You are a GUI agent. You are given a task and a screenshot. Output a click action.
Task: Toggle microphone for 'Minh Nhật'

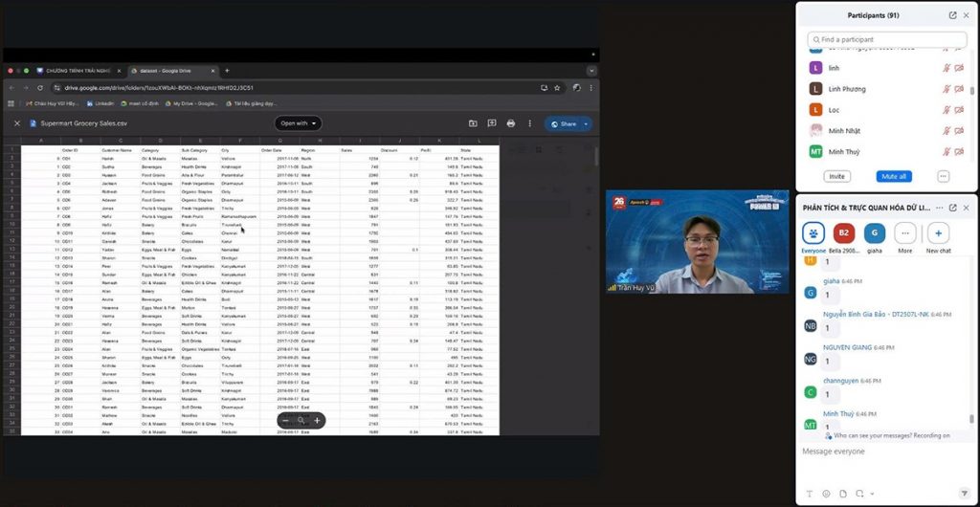coord(947,130)
